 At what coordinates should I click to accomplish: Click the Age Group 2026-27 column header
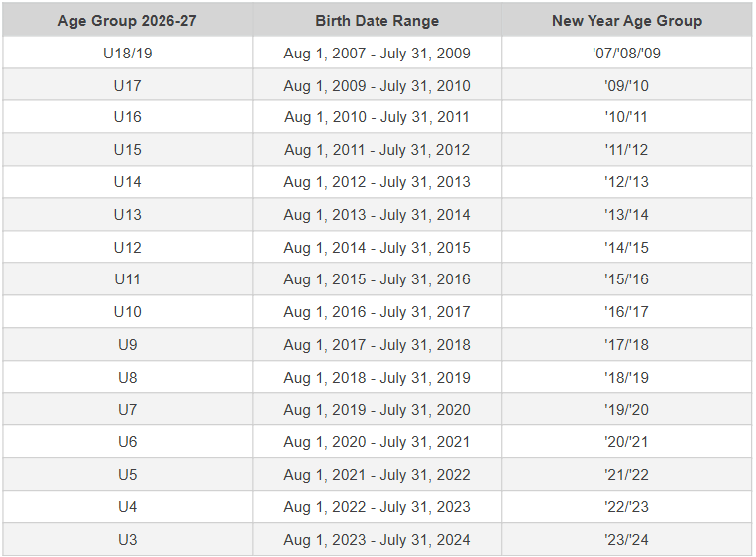click(x=127, y=21)
